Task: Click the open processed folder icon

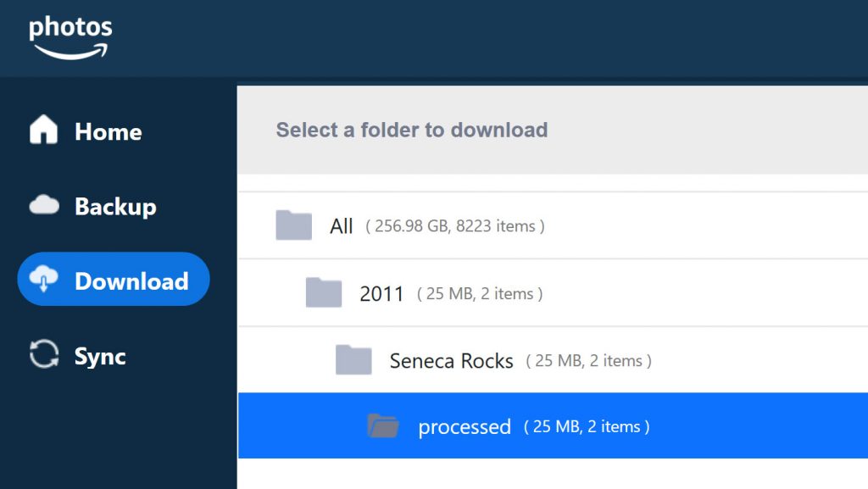Action: coord(383,425)
